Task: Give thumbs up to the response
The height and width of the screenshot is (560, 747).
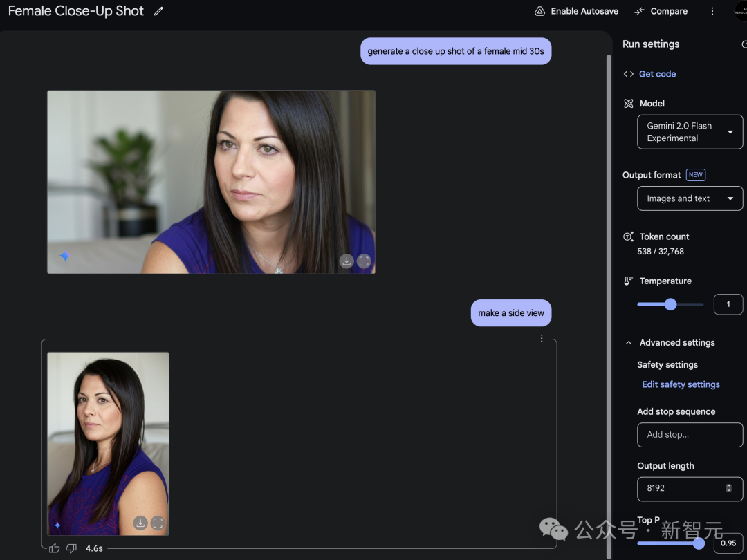Action: [55, 548]
